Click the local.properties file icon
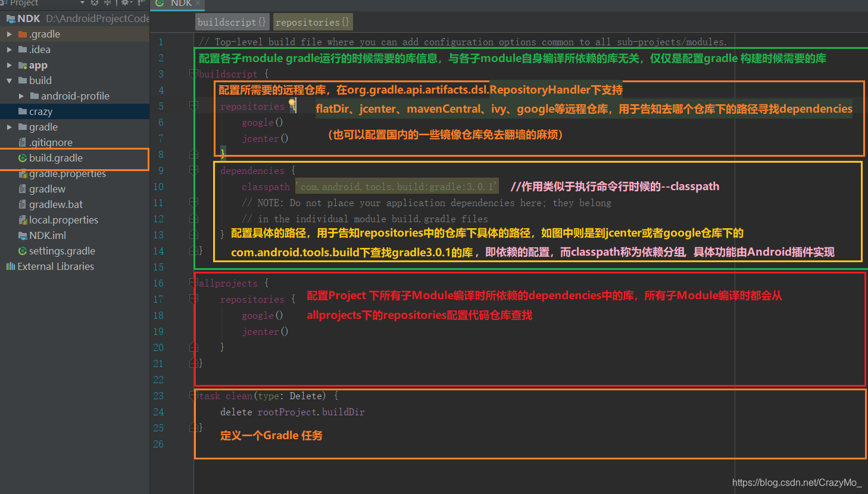Image resolution: width=868 pixels, height=494 pixels. point(23,220)
